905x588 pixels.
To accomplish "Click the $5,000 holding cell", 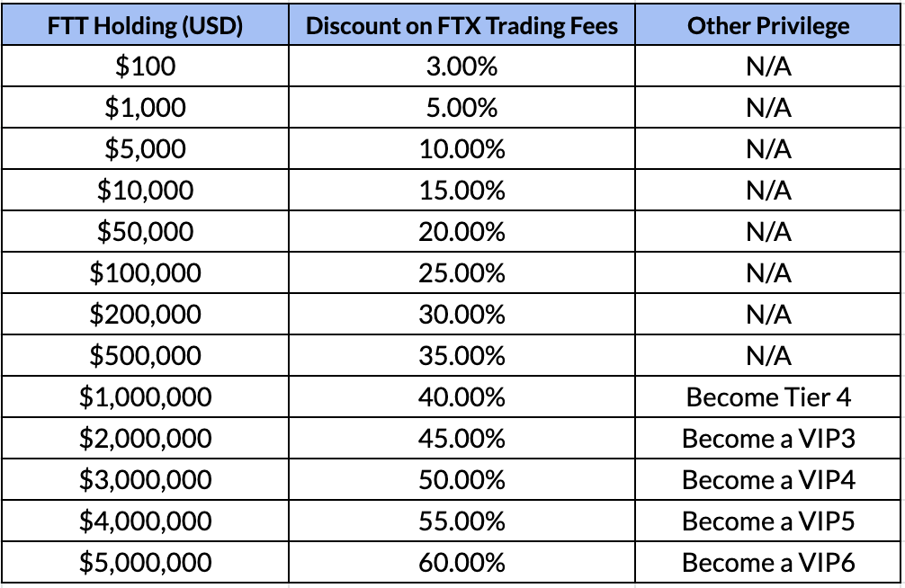I will [146, 149].
